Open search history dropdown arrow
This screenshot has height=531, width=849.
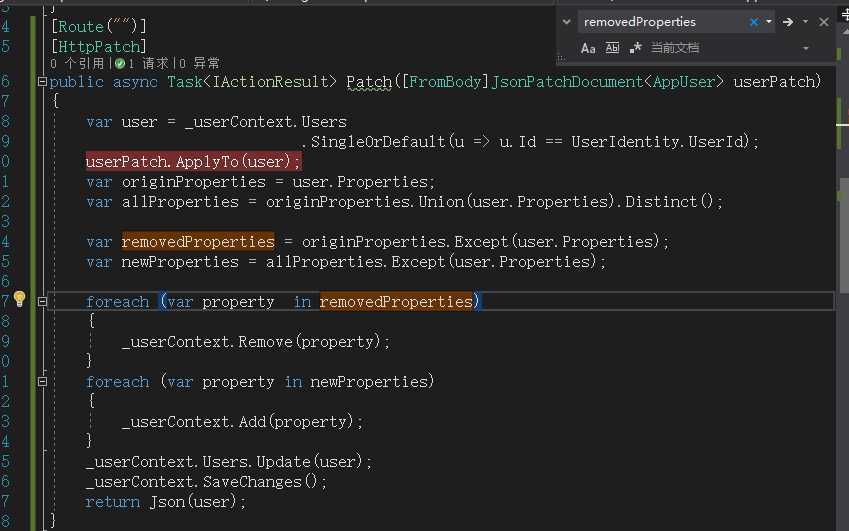pyautogui.click(x=769, y=22)
